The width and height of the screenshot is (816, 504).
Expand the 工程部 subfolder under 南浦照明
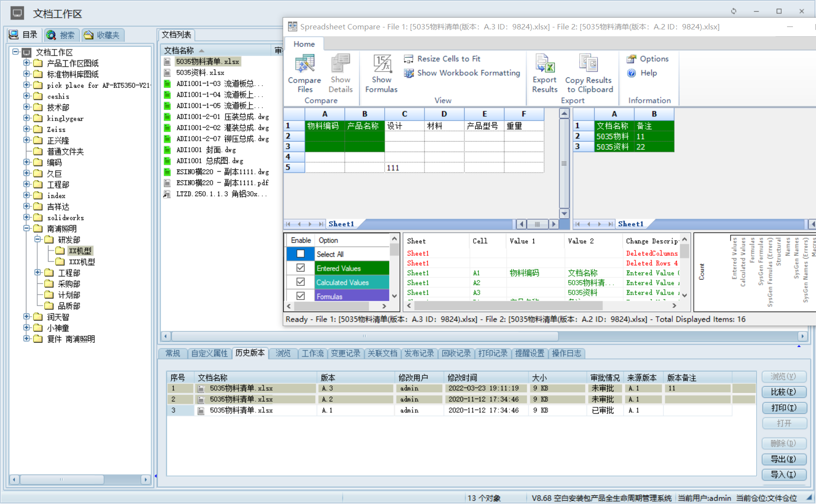(37, 273)
